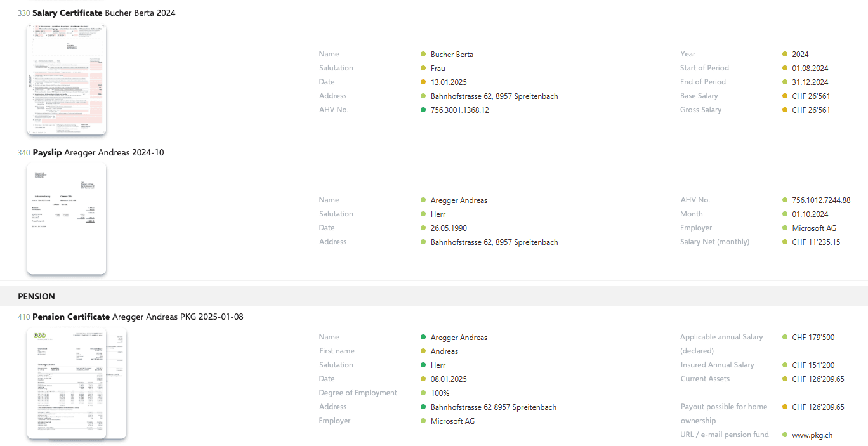Select the name value Bucher Berta
868x446 pixels.
452,54
